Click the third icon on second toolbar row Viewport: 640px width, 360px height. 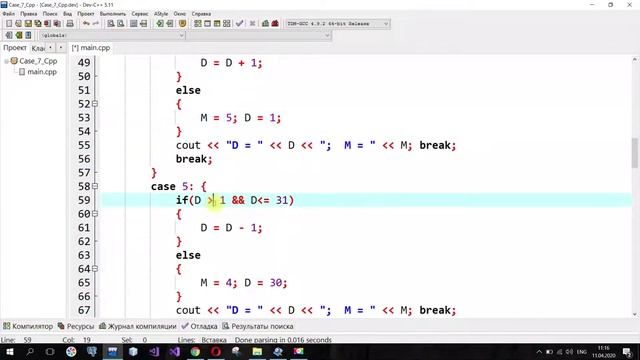28,36
